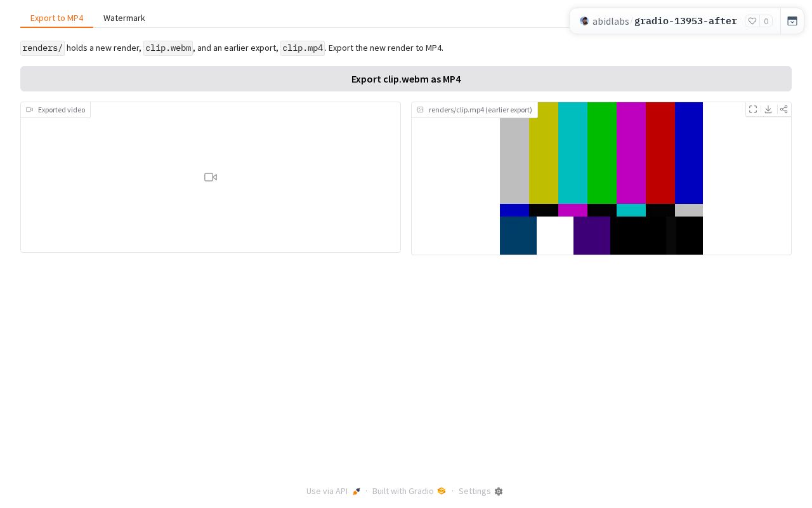Click the clip.mp4 code text
The image size is (812, 508).
pos(303,48)
